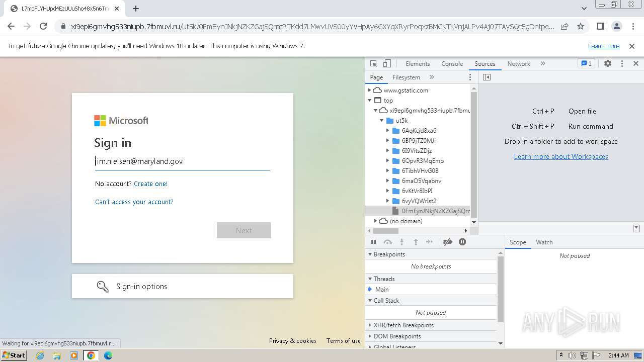Click Learn more in update infobar
644x362 pixels.
pyautogui.click(x=604, y=46)
